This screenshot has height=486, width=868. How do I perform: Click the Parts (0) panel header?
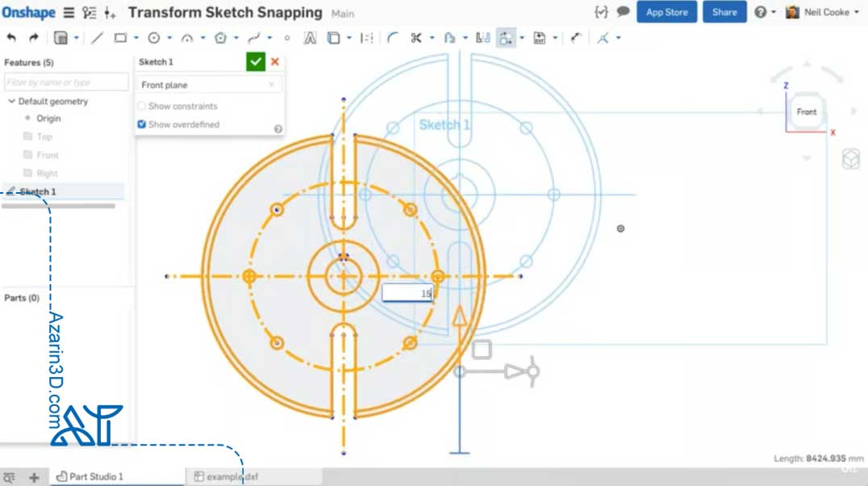pyautogui.click(x=22, y=298)
